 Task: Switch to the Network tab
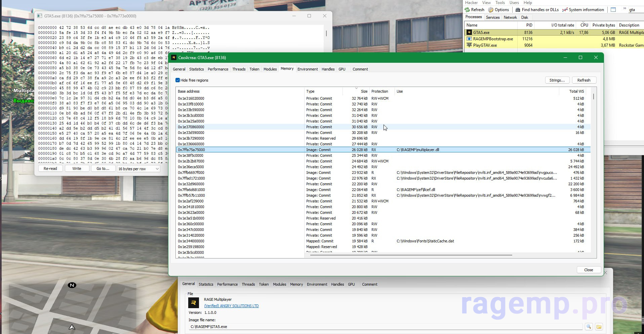pyautogui.click(x=510, y=17)
